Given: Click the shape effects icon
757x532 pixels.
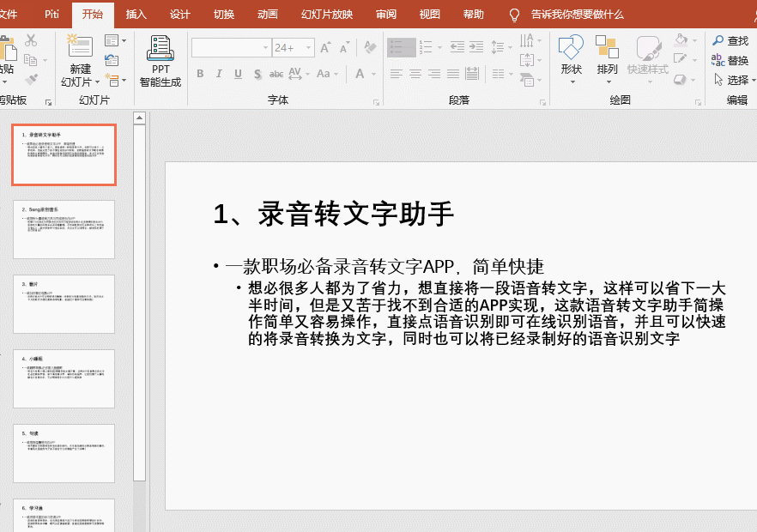Looking at the screenshot, I should click(x=680, y=79).
